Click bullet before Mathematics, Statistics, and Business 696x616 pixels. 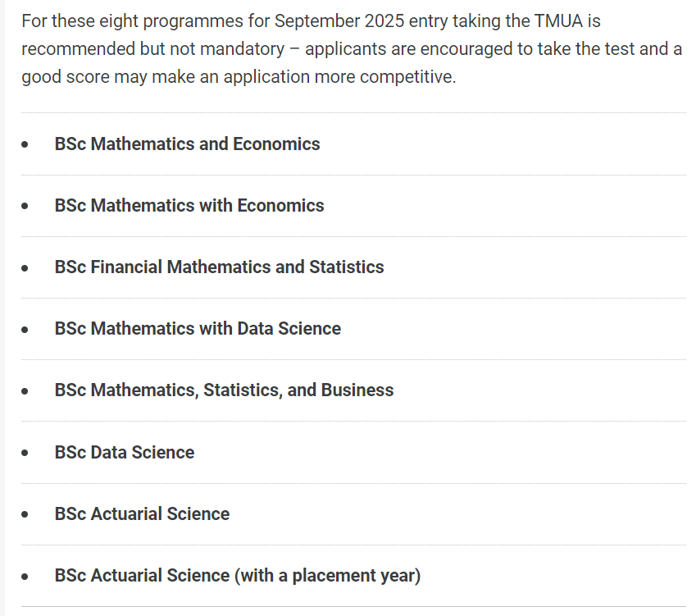[x=25, y=391]
